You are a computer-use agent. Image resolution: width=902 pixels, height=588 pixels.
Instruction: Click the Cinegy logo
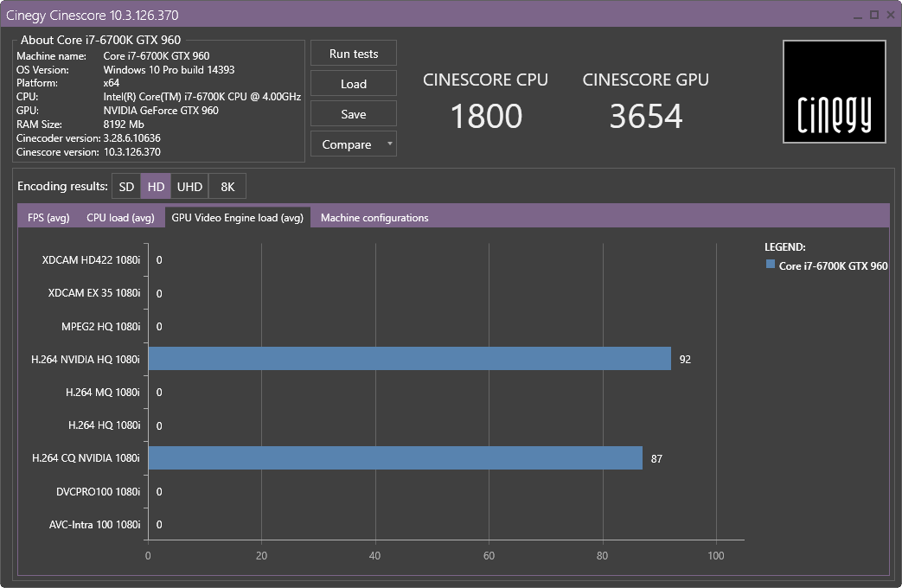point(835,92)
